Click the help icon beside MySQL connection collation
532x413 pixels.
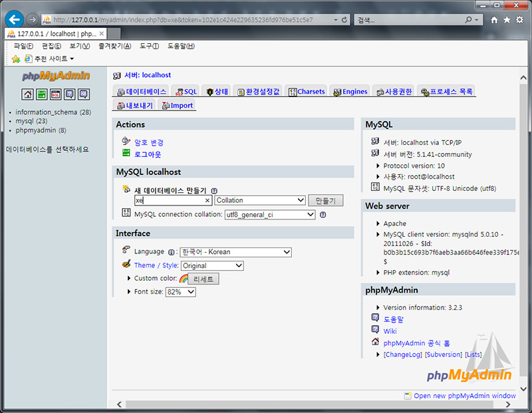point(323,214)
